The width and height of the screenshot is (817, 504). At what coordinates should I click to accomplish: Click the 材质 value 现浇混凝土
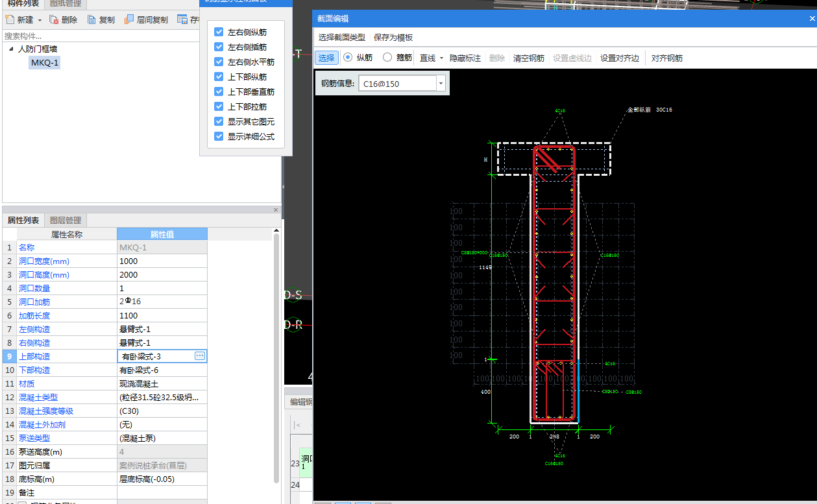[x=162, y=383]
